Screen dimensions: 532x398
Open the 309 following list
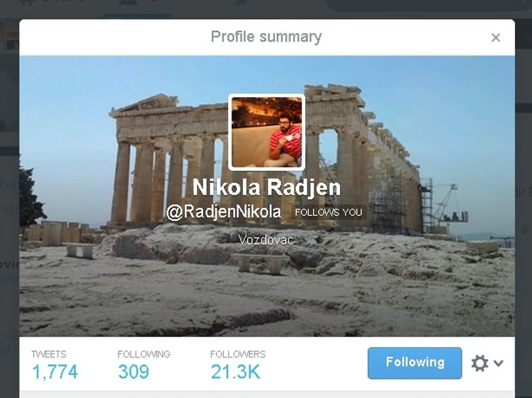[133, 372]
